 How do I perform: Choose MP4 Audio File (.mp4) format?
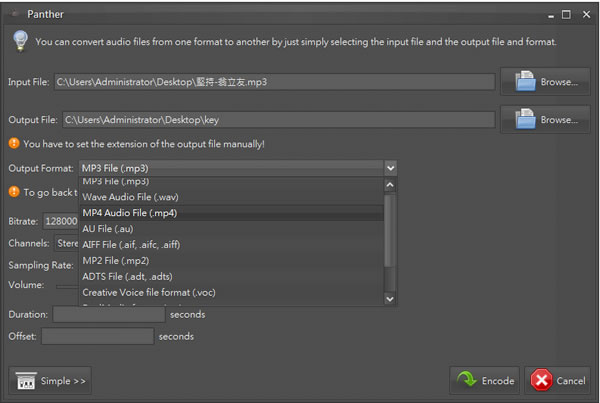pos(231,213)
